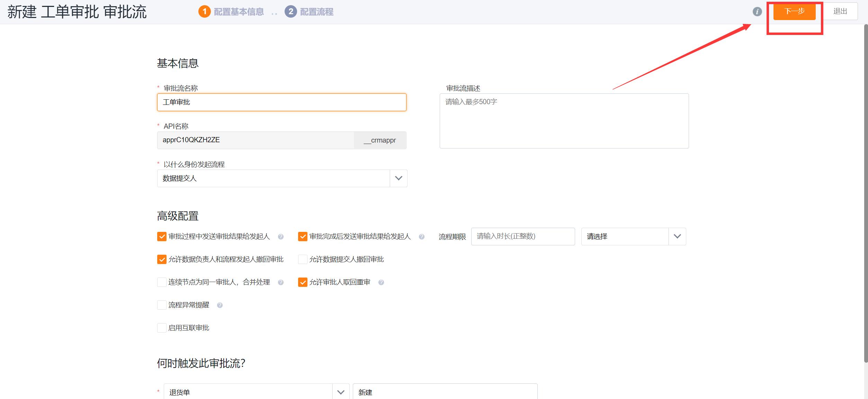This screenshot has height=399, width=868.
Task: Click help icon next to 审批过程中发送审批结果给发起人
Action: point(281,237)
